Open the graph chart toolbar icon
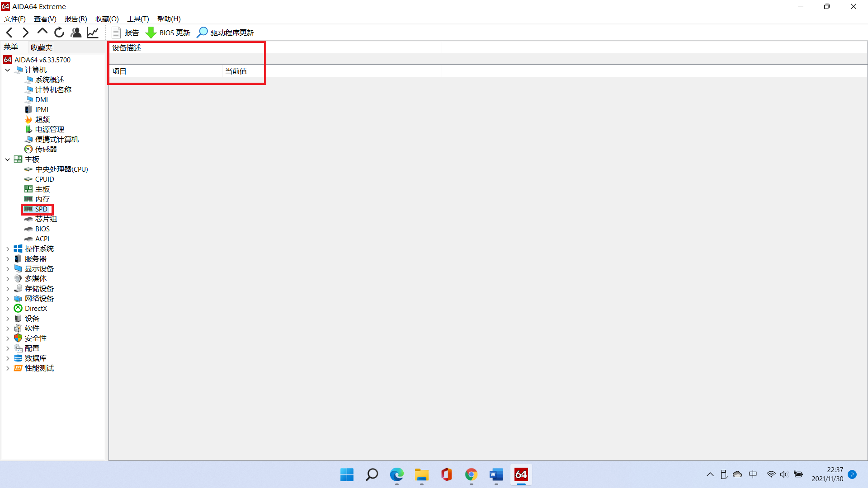The width and height of the screenshot is (868, 488). 93,33
